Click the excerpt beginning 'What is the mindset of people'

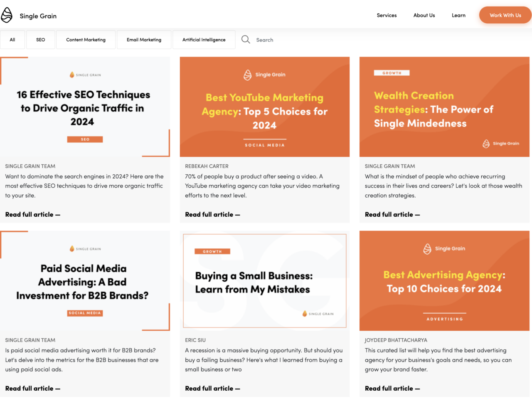443,186
